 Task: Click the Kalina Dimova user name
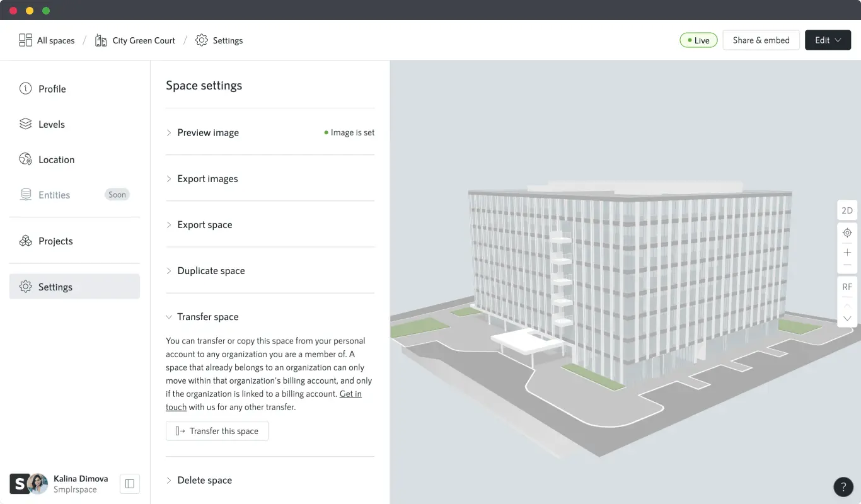(x=81, y=478)
